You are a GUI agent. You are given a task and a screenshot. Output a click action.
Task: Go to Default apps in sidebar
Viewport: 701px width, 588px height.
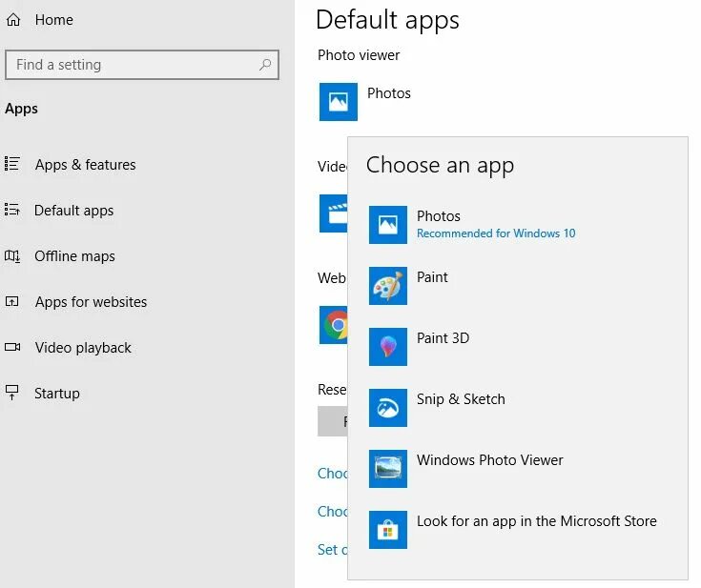73,211
